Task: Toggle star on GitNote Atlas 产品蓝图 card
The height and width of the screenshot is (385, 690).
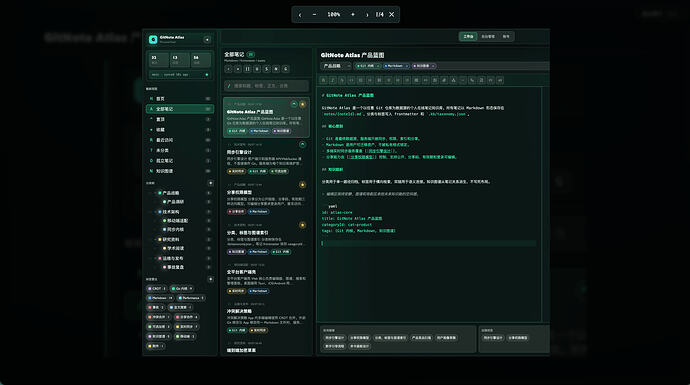Action: [303, 104]
